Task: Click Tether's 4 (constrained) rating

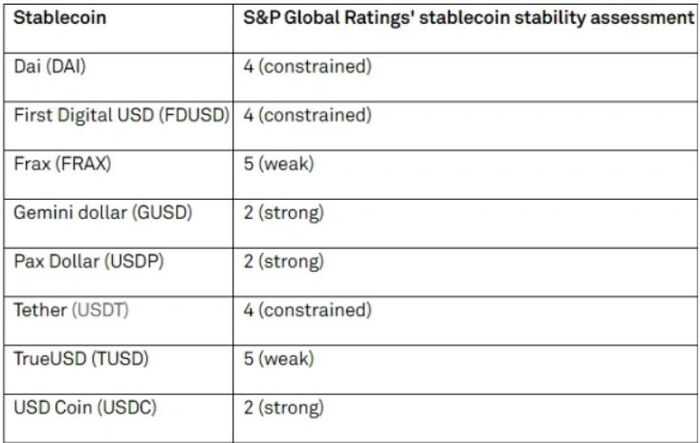Action: pos(307,311)
